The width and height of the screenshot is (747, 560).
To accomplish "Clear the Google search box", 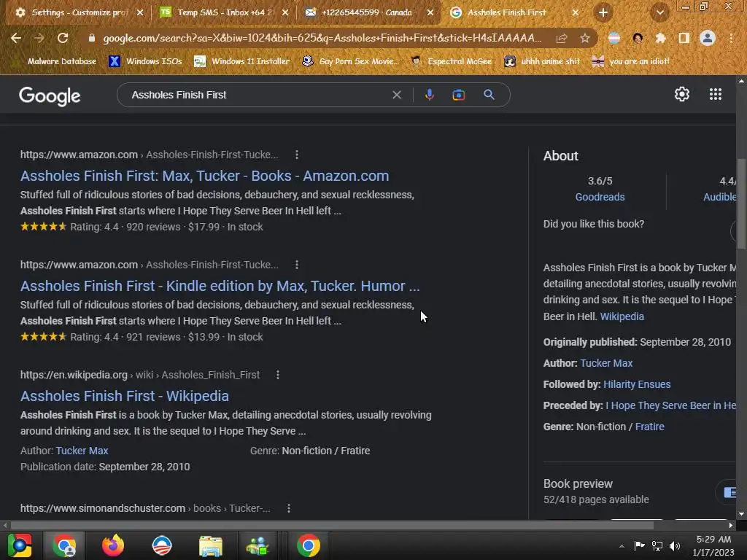I will pos(396,95).
